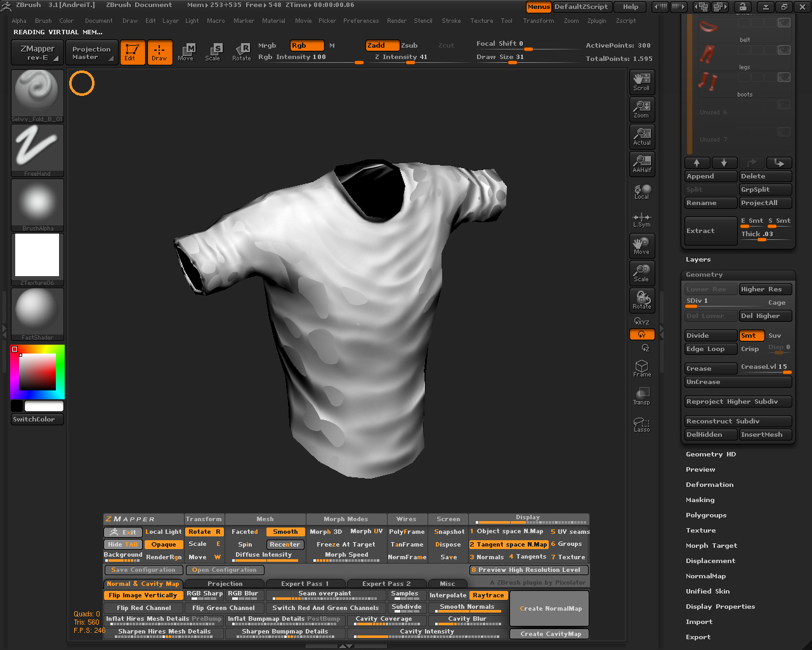
Task: Activate the Rotate icon on the right shelf
Action: [x=641, y=300]
